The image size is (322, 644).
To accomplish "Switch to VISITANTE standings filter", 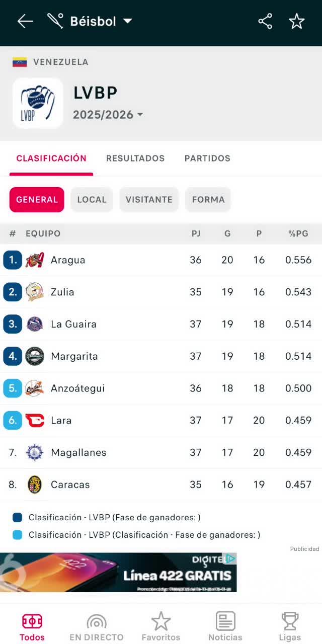I will point(149,200).
